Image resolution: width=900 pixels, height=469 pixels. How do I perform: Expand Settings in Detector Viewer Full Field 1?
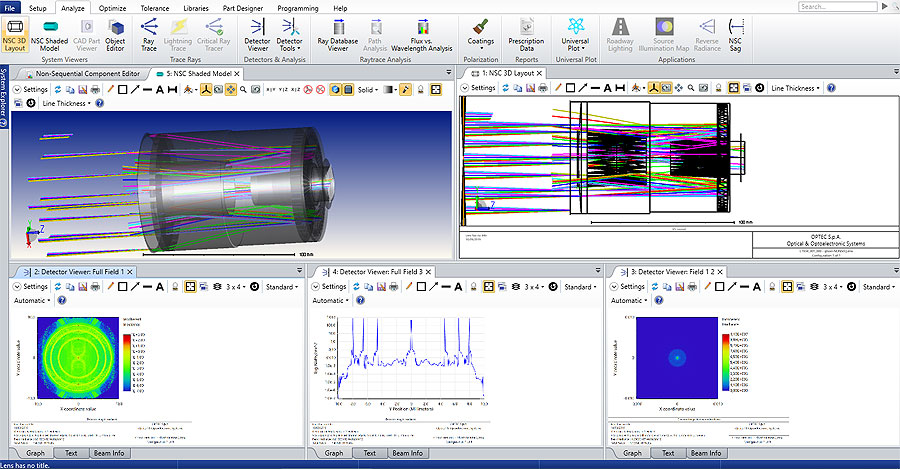coord(30,287)
